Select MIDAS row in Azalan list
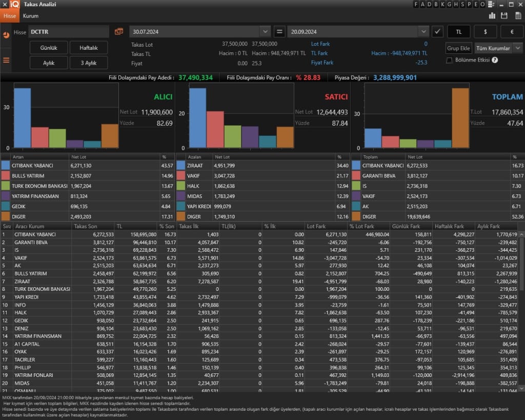This screenshot has width=525, height=420. (x=263, y=196)
